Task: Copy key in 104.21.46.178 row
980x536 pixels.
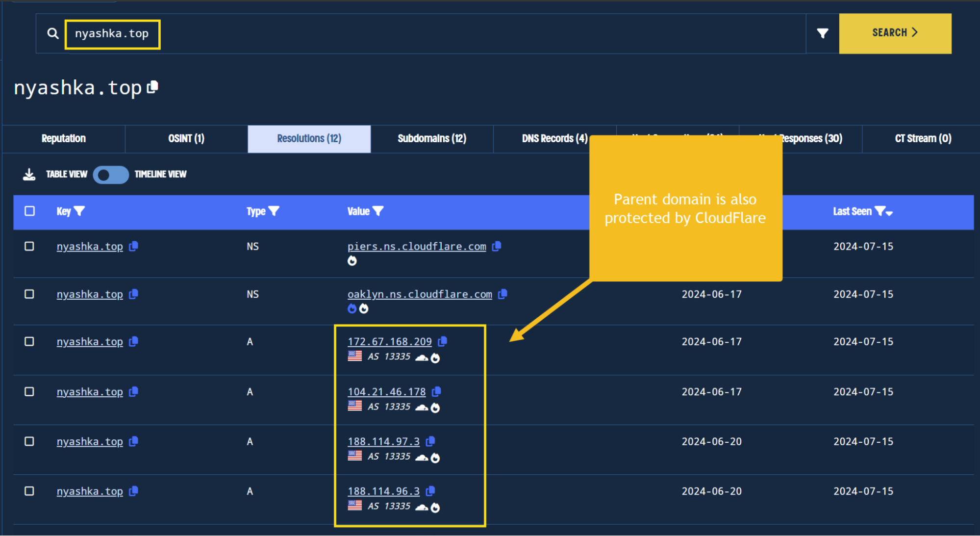Action: pyautogui.click(x=133, y=392)
